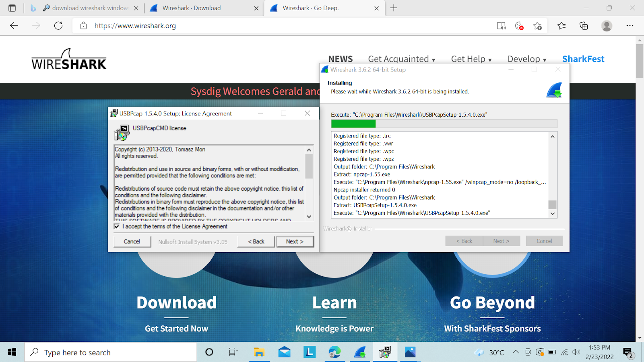Click Cortana circle icon on taskbar
The width and height of the screenshot is (644, 362).
pos(209,352)
